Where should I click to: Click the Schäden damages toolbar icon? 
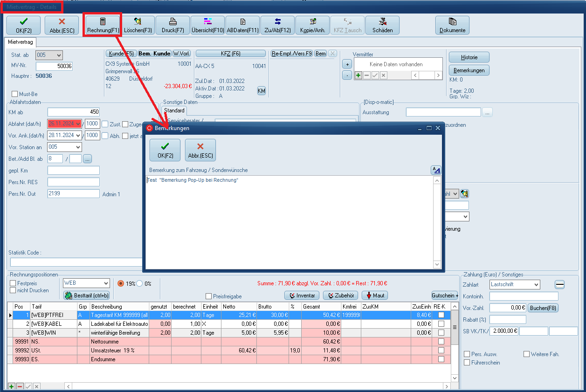[x=382, y=25]
